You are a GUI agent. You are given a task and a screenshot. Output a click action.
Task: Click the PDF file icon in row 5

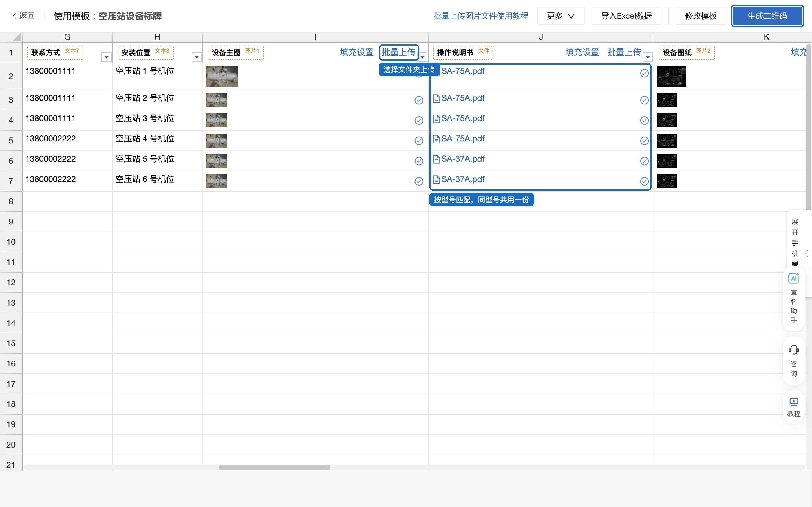436,139
